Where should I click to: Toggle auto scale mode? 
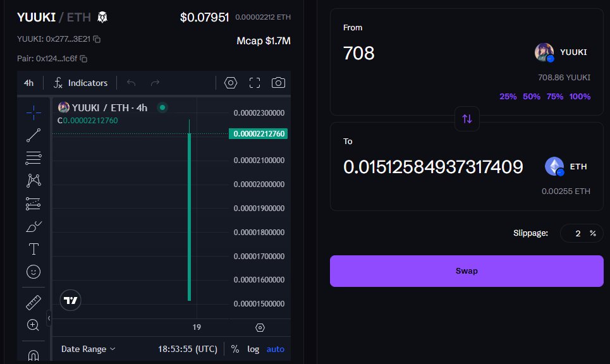point(276,349)
